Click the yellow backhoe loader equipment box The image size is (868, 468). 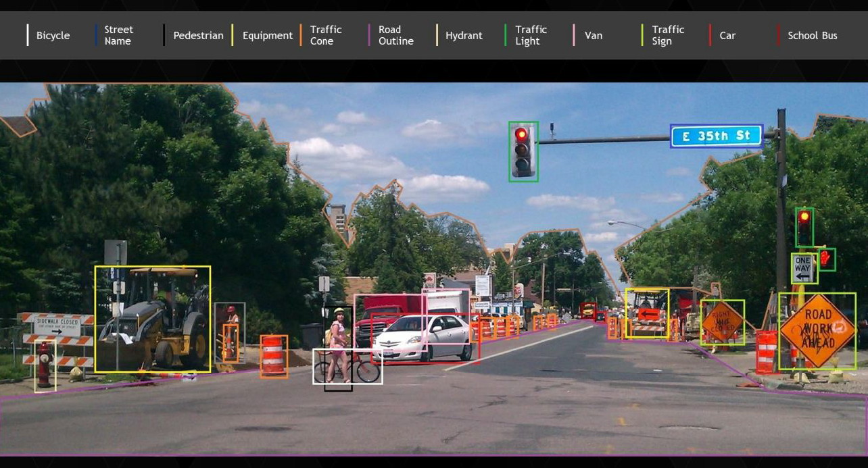pyautogui.click(x=152, y=319)
